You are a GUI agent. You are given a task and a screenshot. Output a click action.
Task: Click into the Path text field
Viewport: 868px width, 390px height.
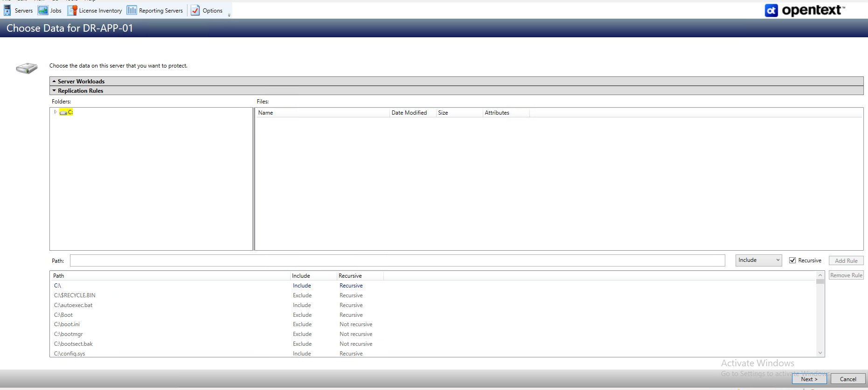pos(397,260)
